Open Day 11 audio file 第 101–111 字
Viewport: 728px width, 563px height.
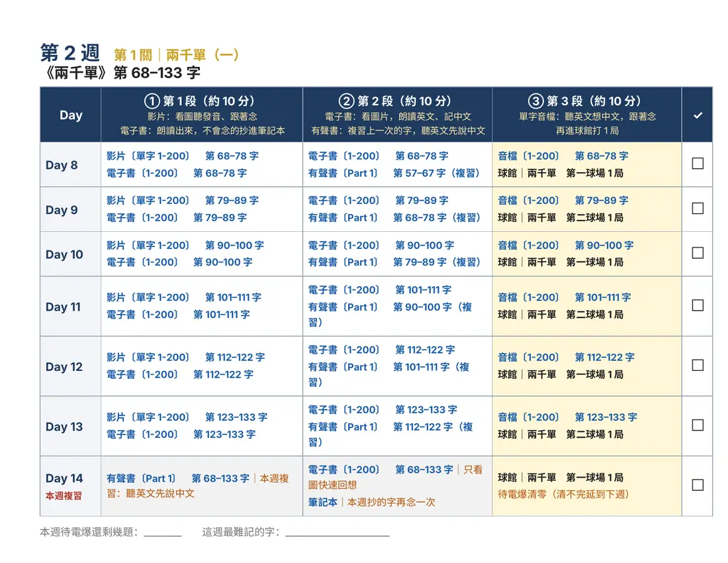(x=564, y=297)
